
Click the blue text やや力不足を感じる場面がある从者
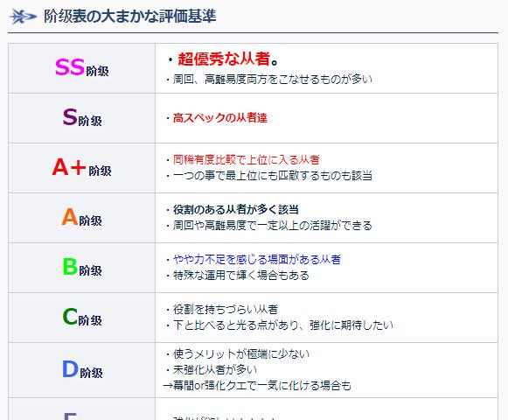256,260
